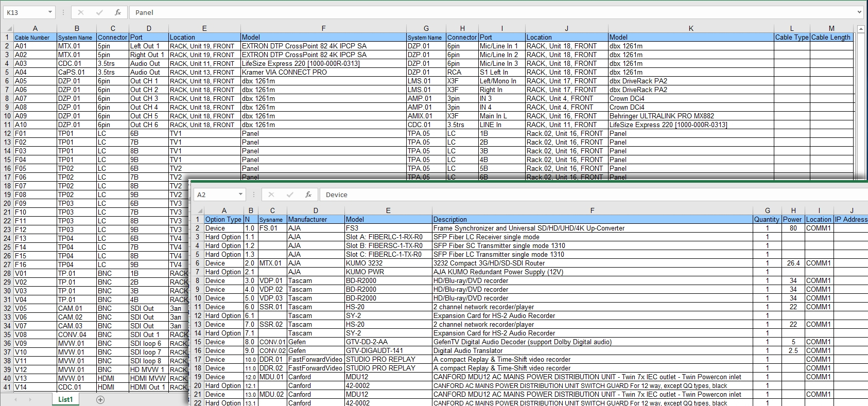868x406 pixels.
Task: Select the Quantity header cell
Action: tap(767, 219)
